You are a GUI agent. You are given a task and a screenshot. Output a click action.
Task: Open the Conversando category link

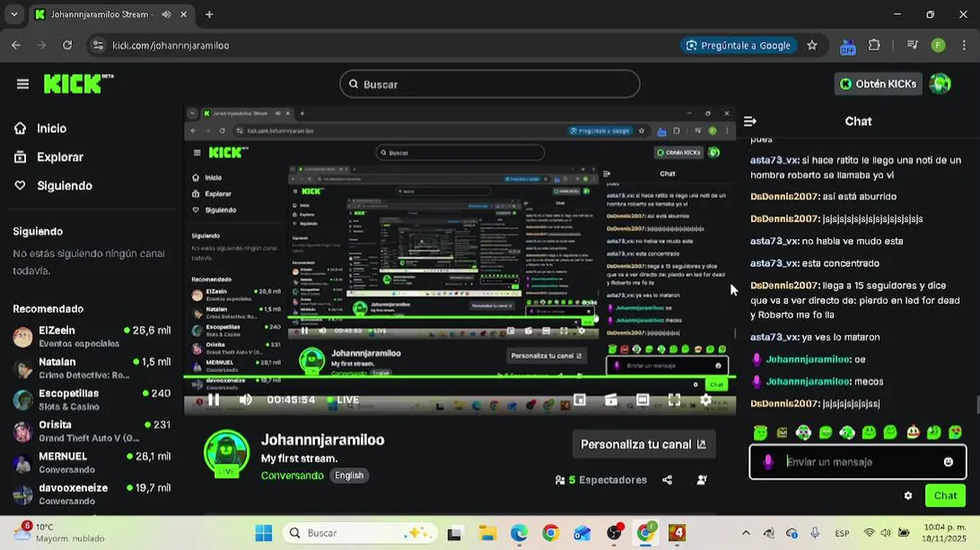[292, 475]
